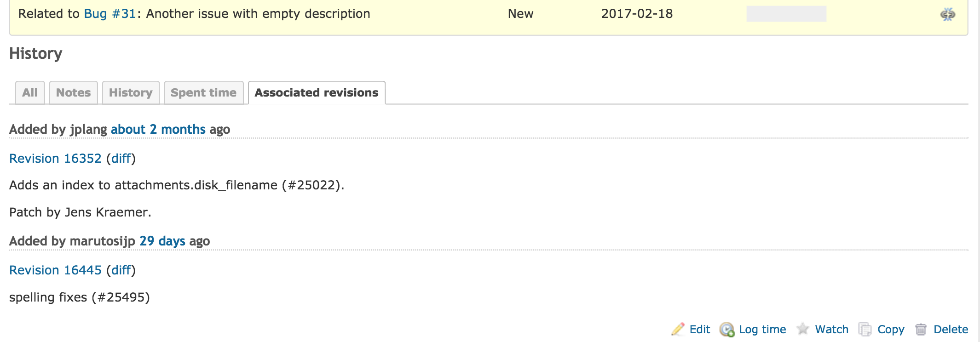Open Revision 16352 link
The image size is (980, 342).
55,159
